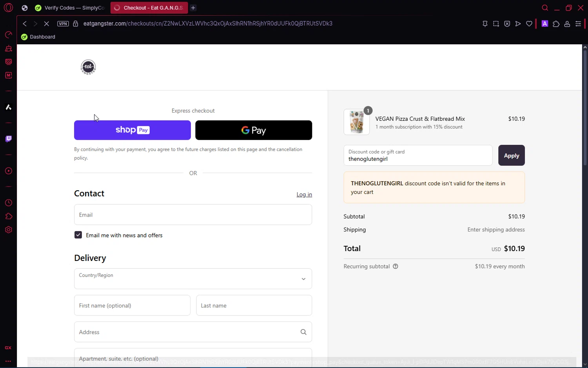
Task: Click the Last name field
Action: tap(254, 305)
